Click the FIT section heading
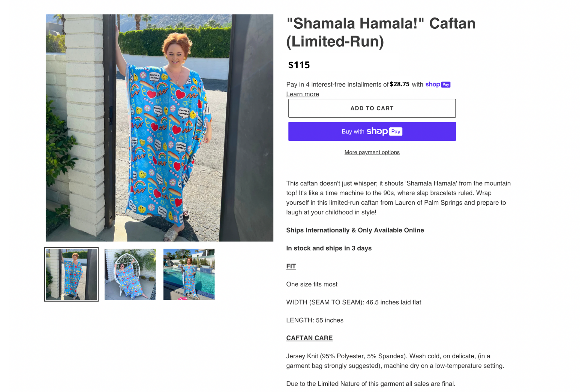588x392 pixels. coord(291,266)
